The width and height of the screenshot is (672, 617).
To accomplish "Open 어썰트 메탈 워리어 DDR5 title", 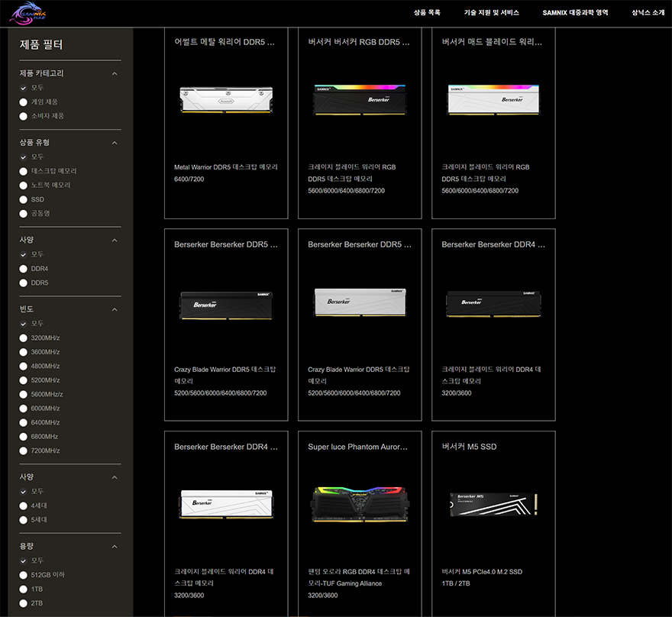I will coord(225,42).
